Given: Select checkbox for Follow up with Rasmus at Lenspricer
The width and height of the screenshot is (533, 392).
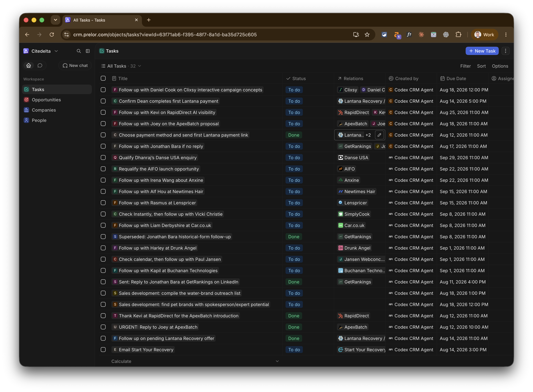Looking at the screenshot, I should pos(103,203).
